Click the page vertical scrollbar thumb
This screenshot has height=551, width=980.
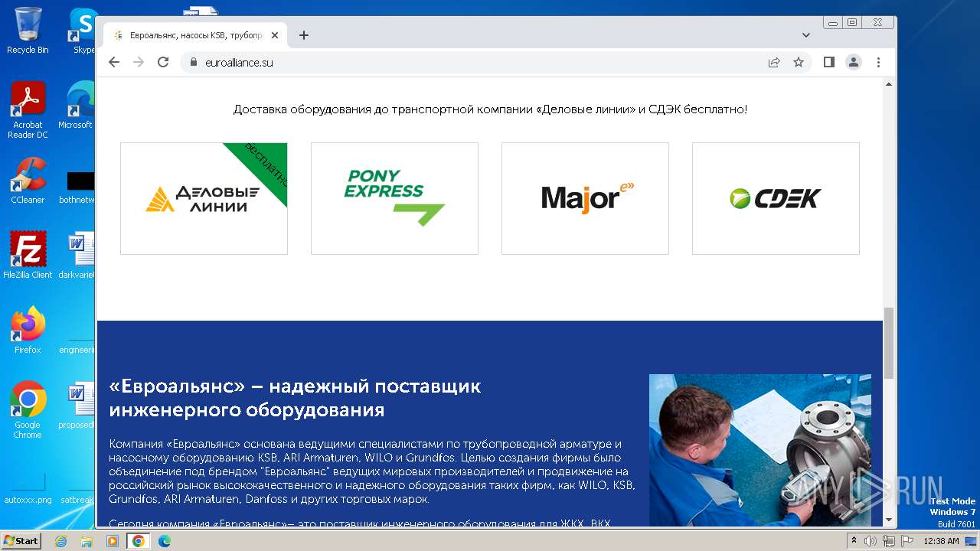click(x=889, y=343)
